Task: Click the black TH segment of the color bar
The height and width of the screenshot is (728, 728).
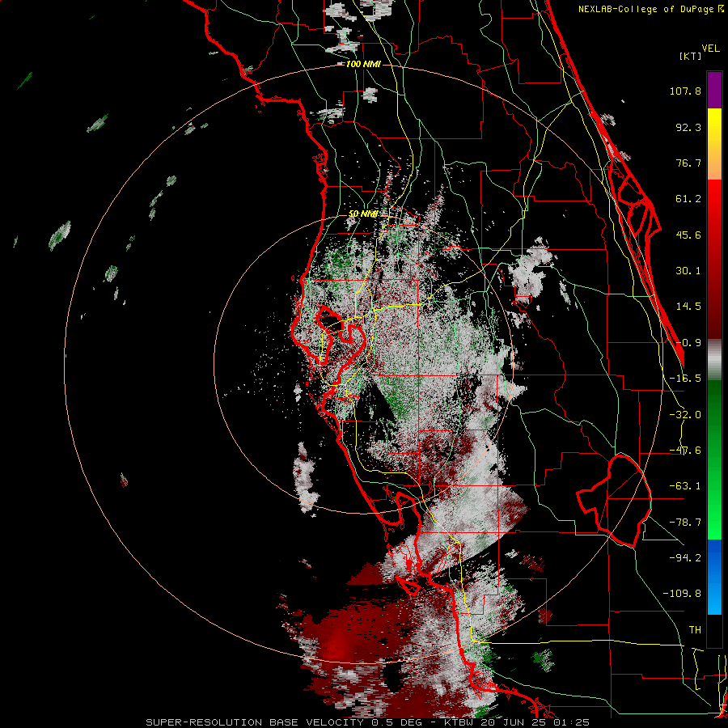Action: pos(714,630)
